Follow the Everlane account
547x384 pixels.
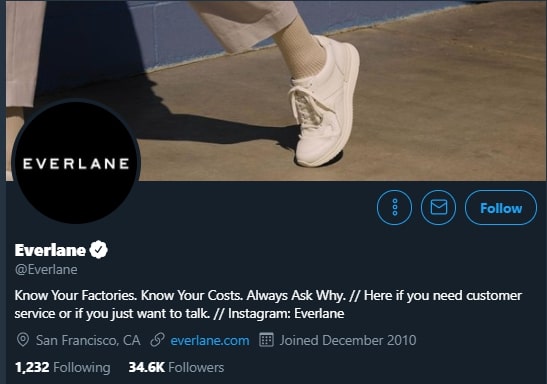tap(501, 208)
